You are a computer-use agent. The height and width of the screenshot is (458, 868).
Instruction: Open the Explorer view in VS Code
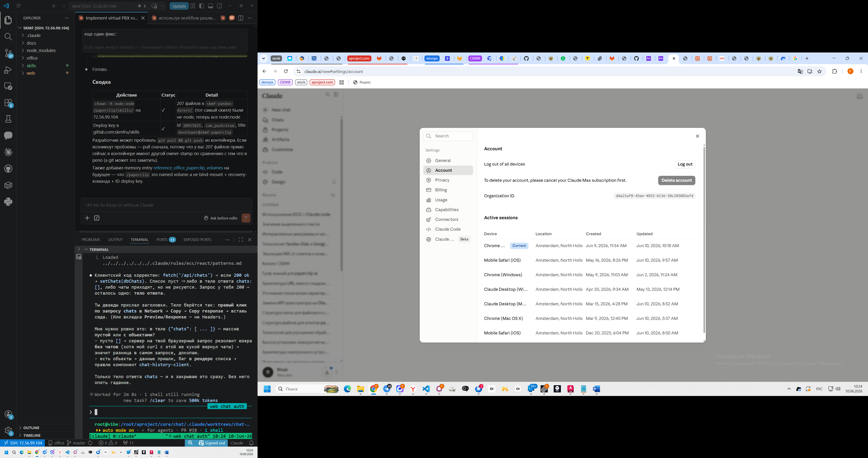coord(8,20)
